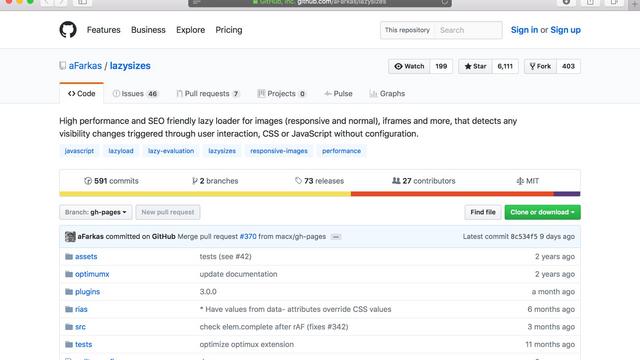This screenshot has width=640, height=360.
Task: Open the Pulse tab
Action: pos(338,93)
